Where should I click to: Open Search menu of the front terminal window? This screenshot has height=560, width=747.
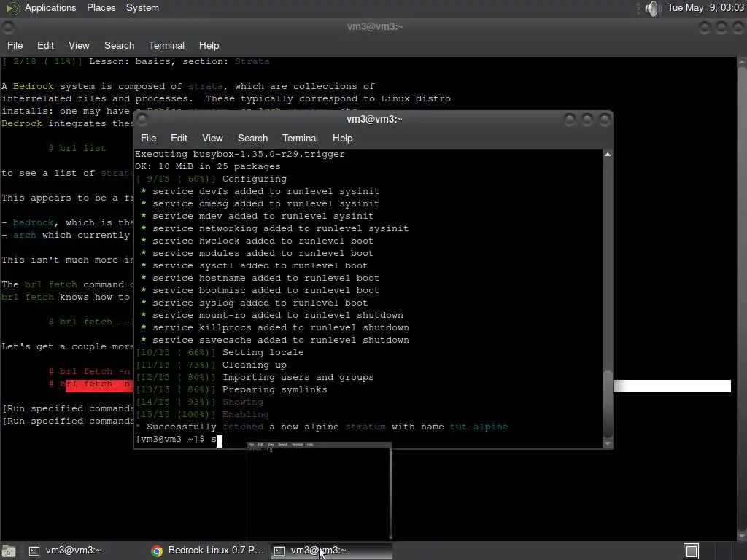point(252,138)
